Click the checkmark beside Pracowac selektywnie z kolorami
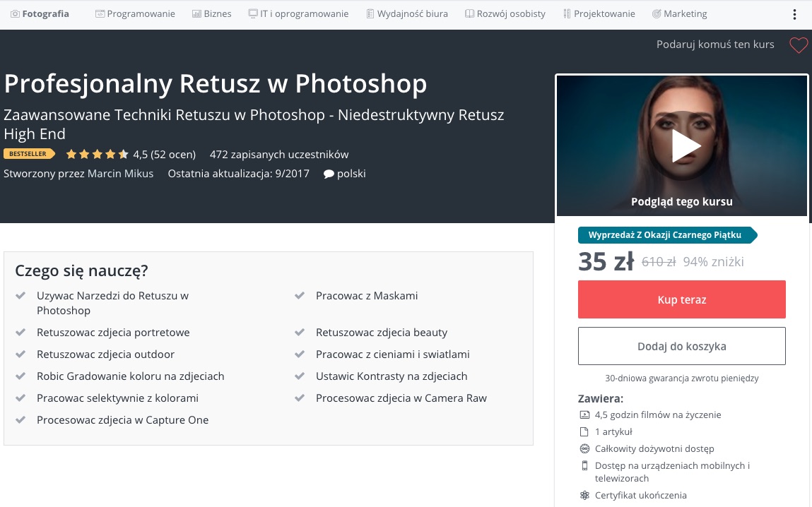 pyautogui.click(x=20, y=398)
